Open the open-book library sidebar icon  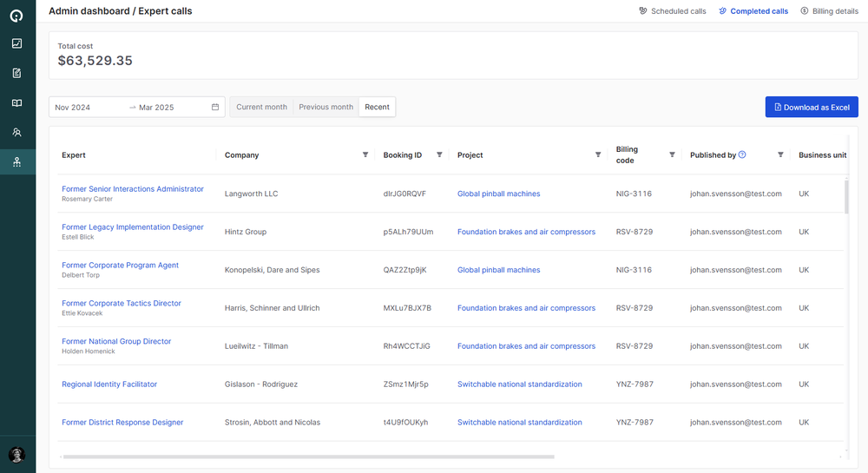16,103
